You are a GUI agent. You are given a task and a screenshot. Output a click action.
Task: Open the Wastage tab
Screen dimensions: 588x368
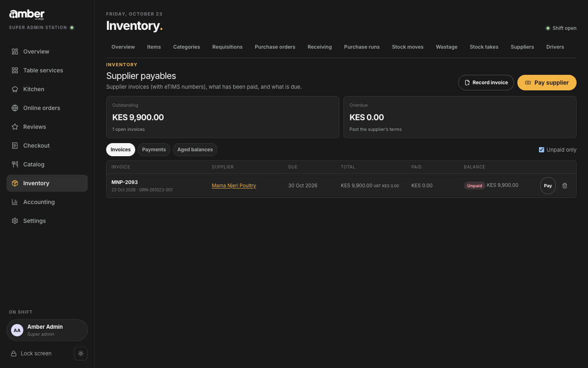(x=447, y=47)
